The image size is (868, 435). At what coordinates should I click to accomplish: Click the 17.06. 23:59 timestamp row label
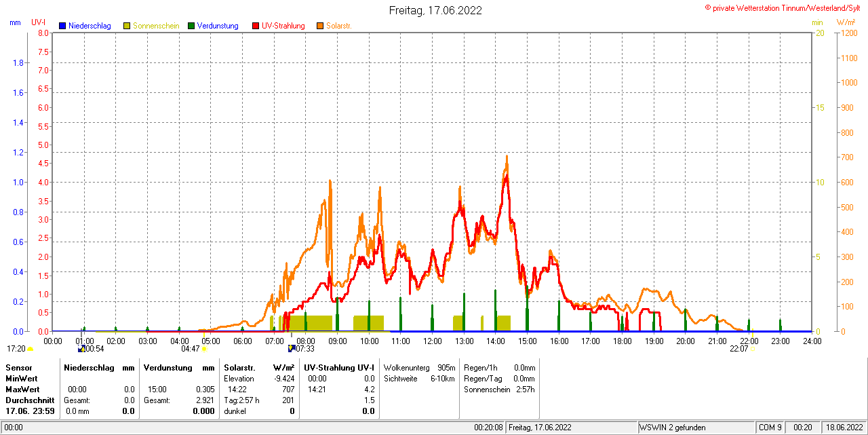click(31, 411)
